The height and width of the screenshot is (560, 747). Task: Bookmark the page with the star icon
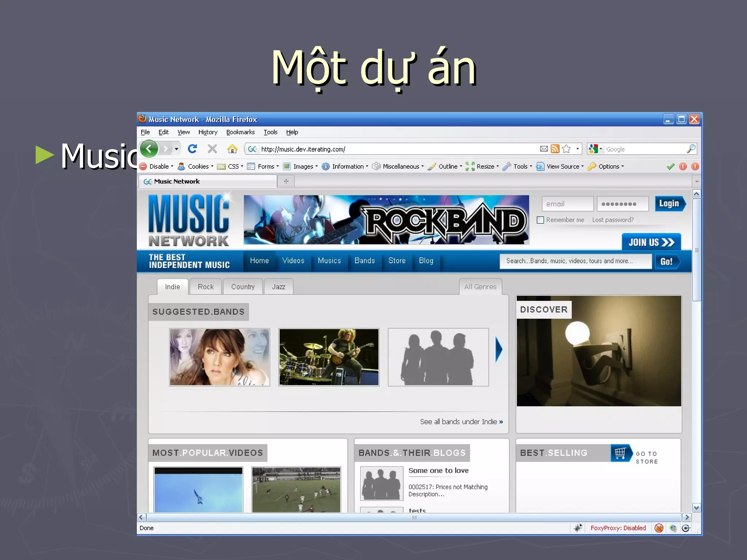pyautogui.click(x=566, y=149)
